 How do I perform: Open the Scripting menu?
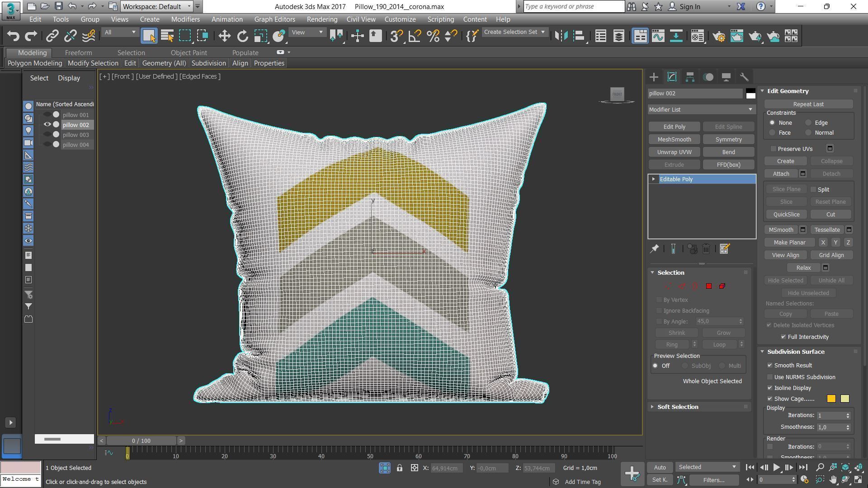440,19
